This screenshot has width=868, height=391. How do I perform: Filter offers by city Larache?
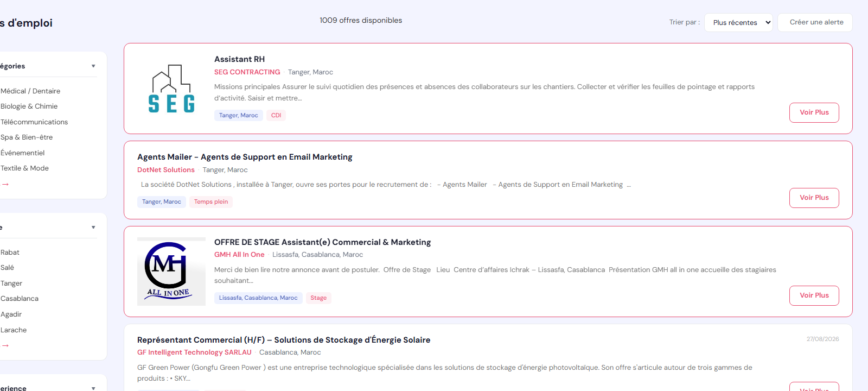[14, 330]
